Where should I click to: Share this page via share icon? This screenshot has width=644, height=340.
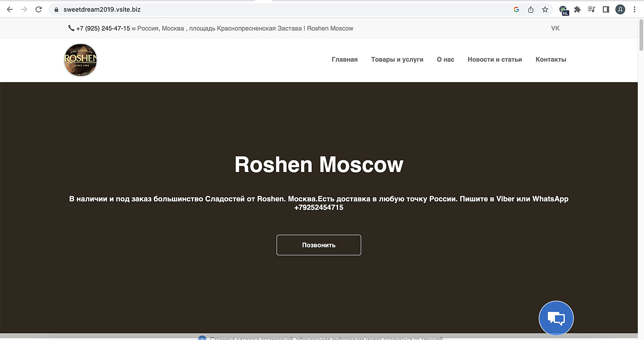[x=531, y=10]
